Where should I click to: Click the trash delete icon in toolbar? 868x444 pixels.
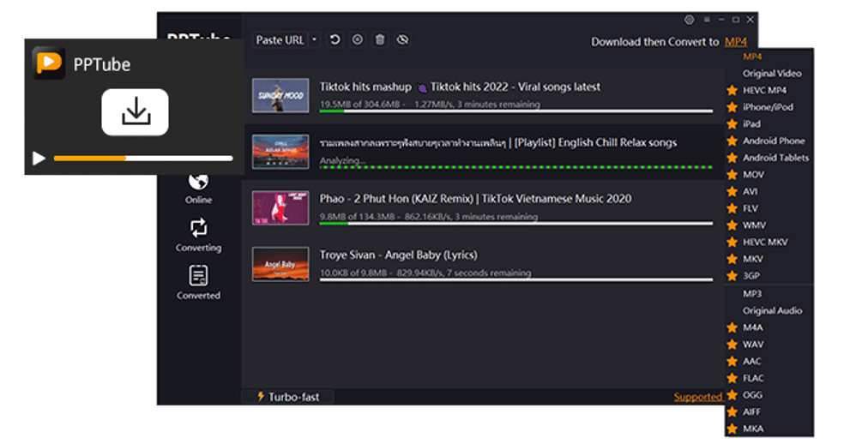click(380, 39)
